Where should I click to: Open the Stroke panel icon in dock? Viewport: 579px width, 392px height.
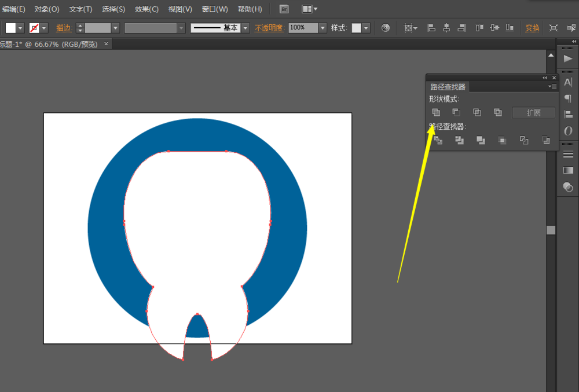click(568, 154)
